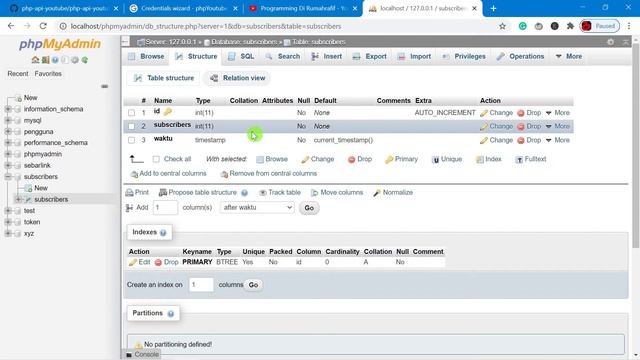640x360 pixels.
Task: Tick the Check all checkbox
Action: pos(156,159)
